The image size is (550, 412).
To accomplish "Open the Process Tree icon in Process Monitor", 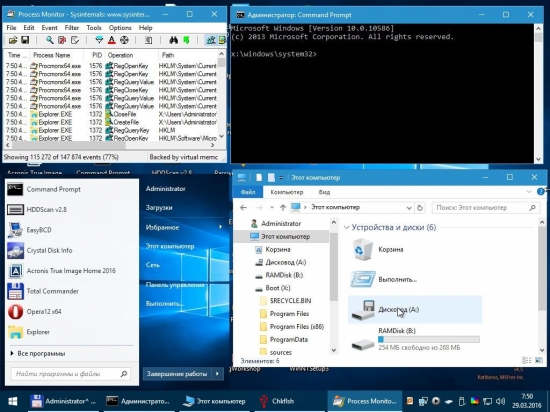I will point(149,40).
